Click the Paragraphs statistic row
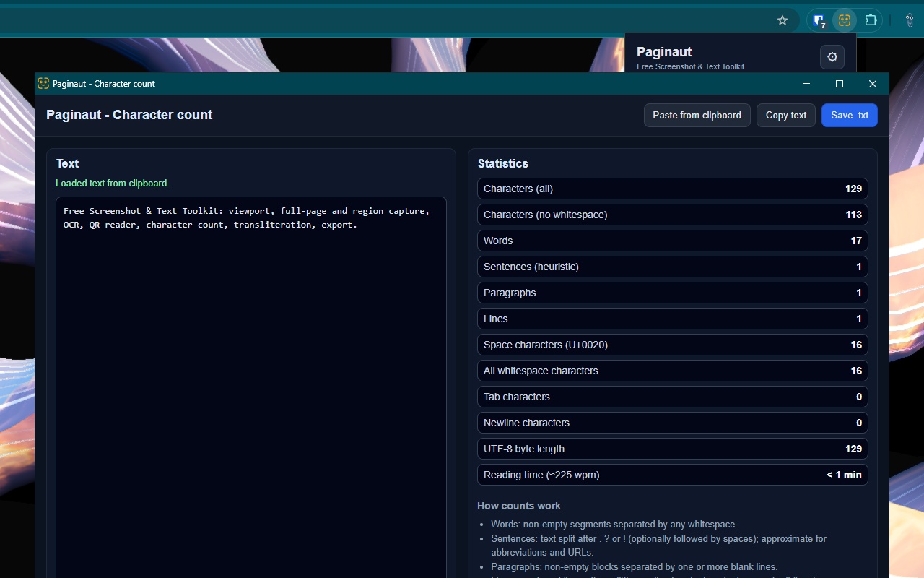This screenshot has height=578, width=924. pyautogui.click(x=673, y=293)
